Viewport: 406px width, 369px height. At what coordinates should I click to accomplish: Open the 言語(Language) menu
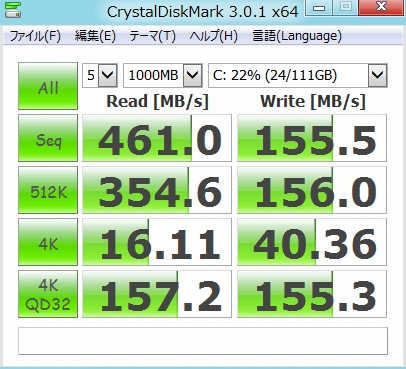297,36
